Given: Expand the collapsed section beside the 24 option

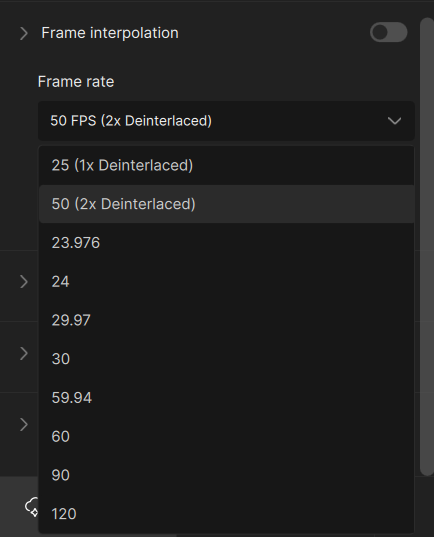Looking at the screenshot, I should (24, 282).
